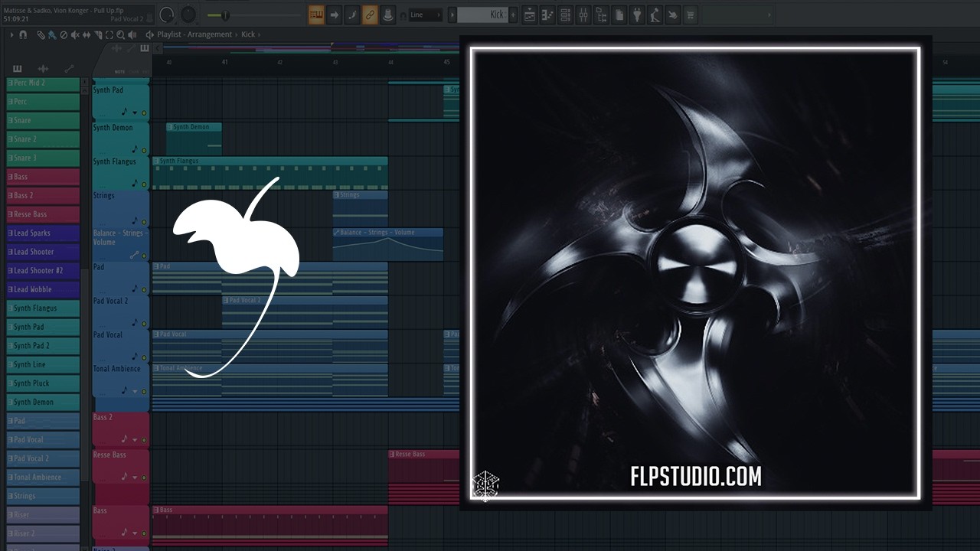The height and width of the screenshot is (551, 980).
Task: Select the Slip tool arrows icon
Action: [x=87, y=34]
